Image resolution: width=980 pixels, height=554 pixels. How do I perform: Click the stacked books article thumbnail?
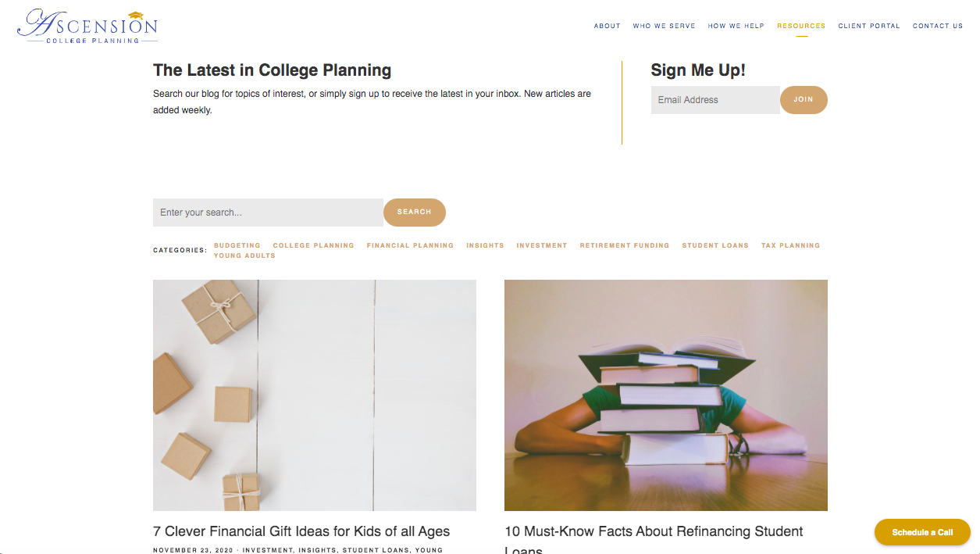[x=666, y=395]
